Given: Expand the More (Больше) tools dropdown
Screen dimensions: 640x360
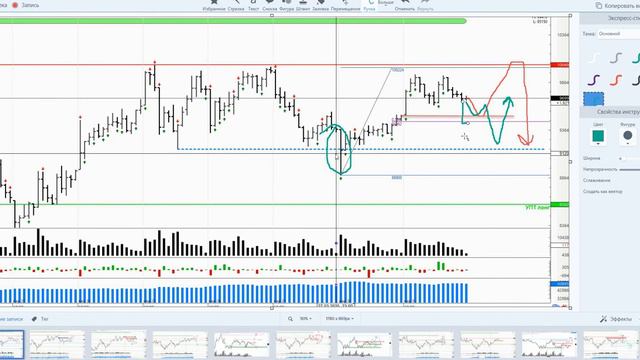Looking at the screenshot, I should [385, 3].
